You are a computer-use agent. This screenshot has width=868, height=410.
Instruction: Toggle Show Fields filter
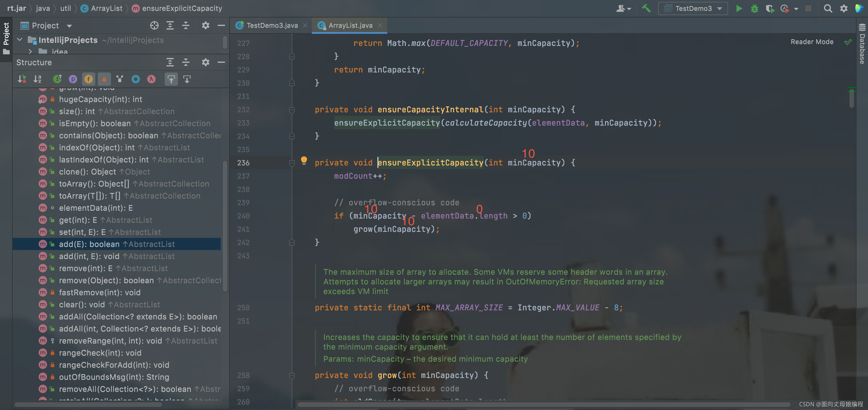[x=89, y=79]
